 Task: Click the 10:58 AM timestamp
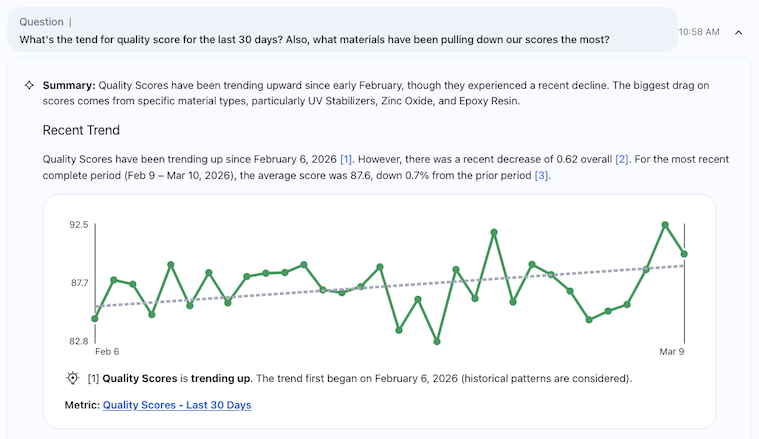click(698, 32)
